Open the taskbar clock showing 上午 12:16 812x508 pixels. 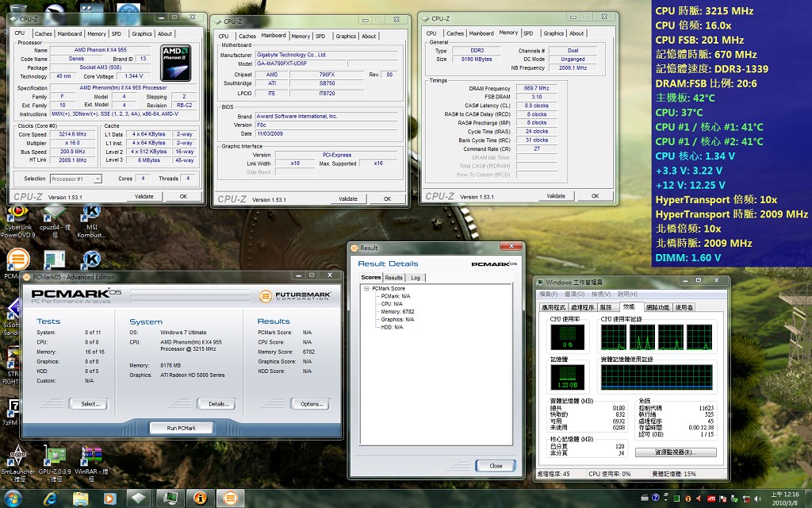pyautogui.click(x=784, y=498)
